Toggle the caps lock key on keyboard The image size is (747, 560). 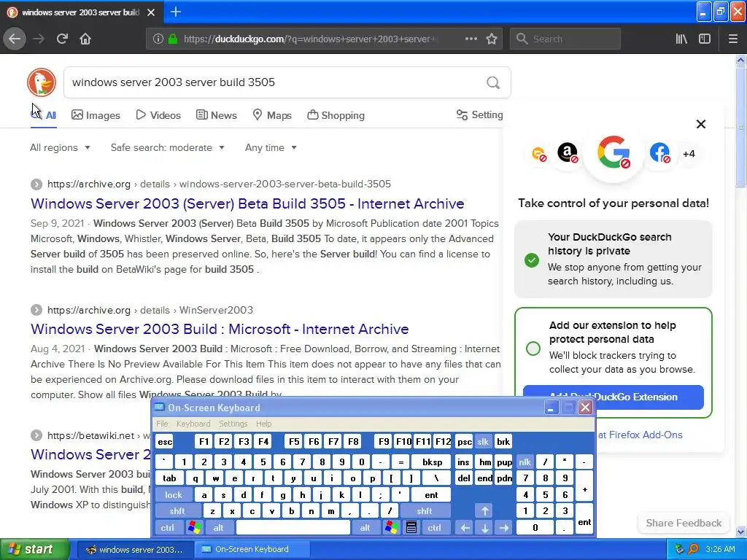(x=174, y=495)
